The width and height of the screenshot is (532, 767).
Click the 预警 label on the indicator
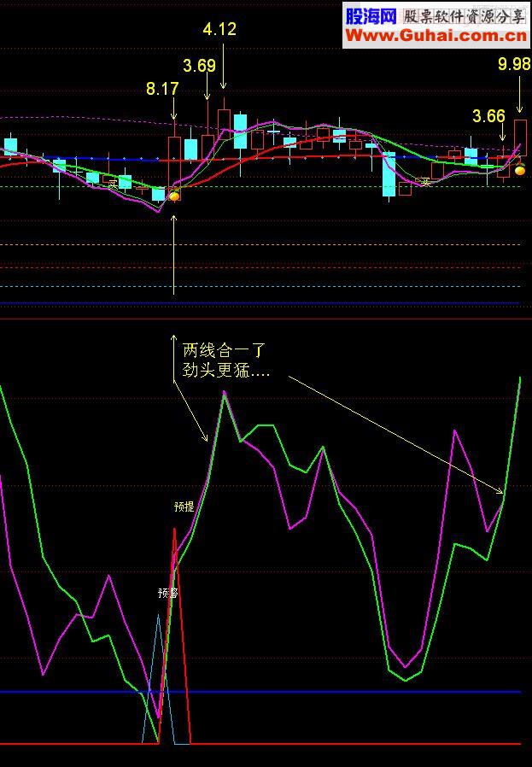coord(167,593)
